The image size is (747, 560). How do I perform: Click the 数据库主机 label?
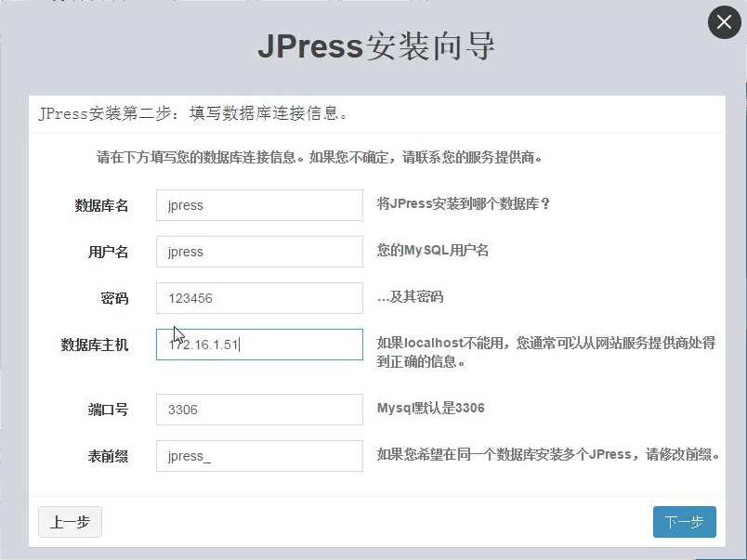[x=95, y=345]
